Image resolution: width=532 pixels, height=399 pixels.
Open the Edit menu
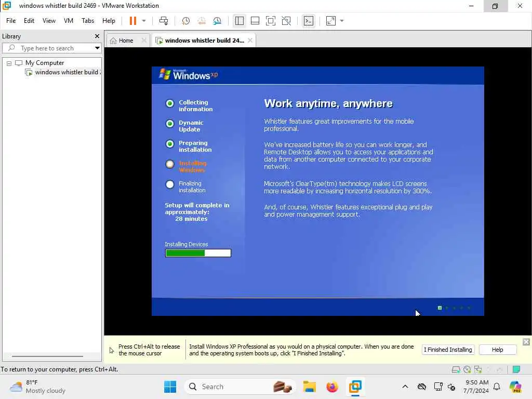click(x=29, y=21)
